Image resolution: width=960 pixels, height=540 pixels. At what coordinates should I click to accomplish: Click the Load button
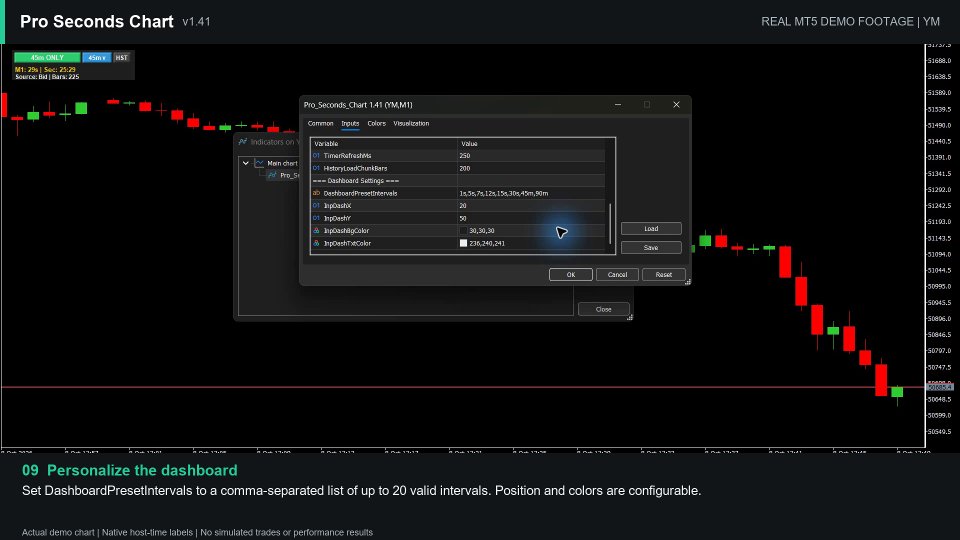651,228
